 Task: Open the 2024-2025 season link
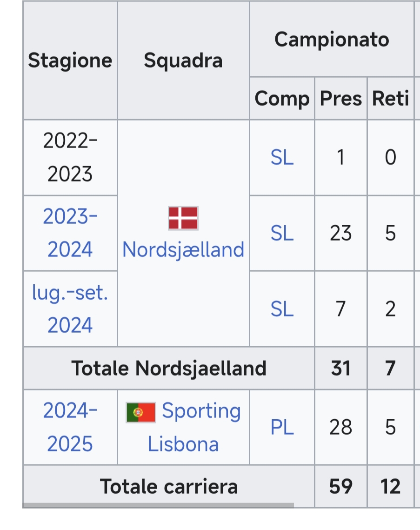pyautogui.click(x=70, y=427)
